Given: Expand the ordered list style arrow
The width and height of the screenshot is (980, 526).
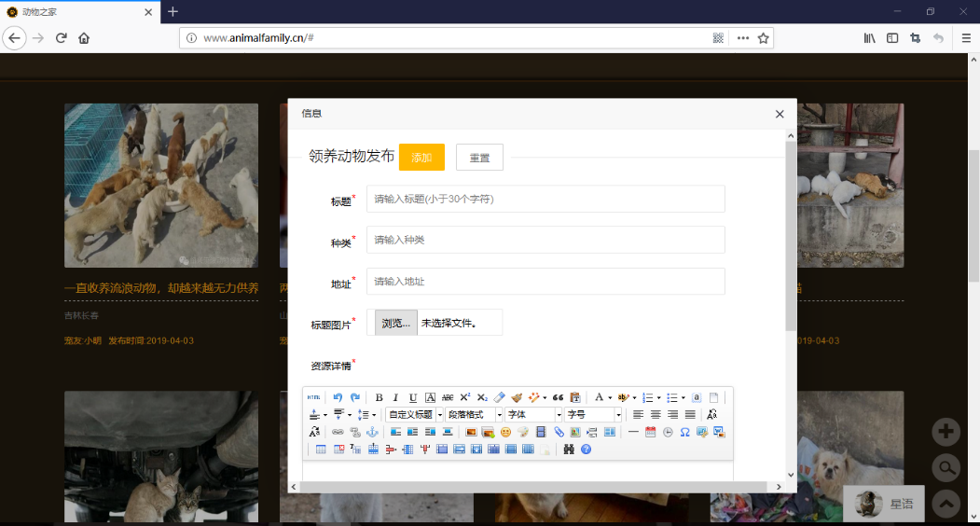Looking at the screenshot, I should 658,398.
